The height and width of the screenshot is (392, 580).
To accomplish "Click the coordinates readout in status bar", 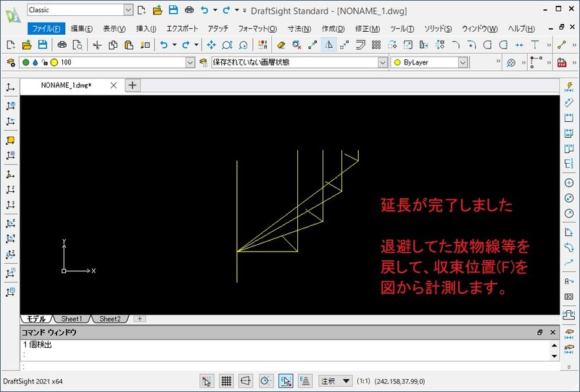I will [x=400, y=381].
